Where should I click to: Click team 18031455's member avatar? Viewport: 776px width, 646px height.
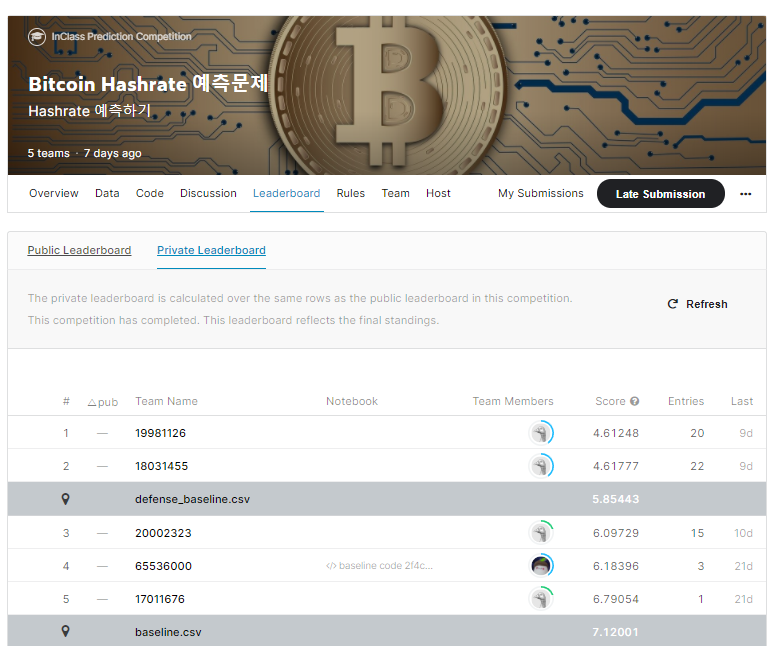coord(540,466)
